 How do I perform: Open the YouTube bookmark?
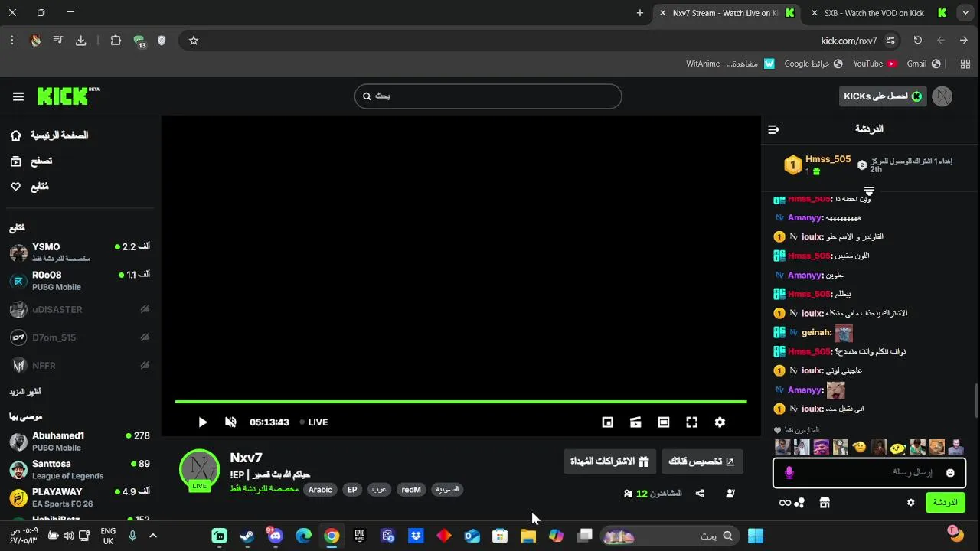point(875,64)
